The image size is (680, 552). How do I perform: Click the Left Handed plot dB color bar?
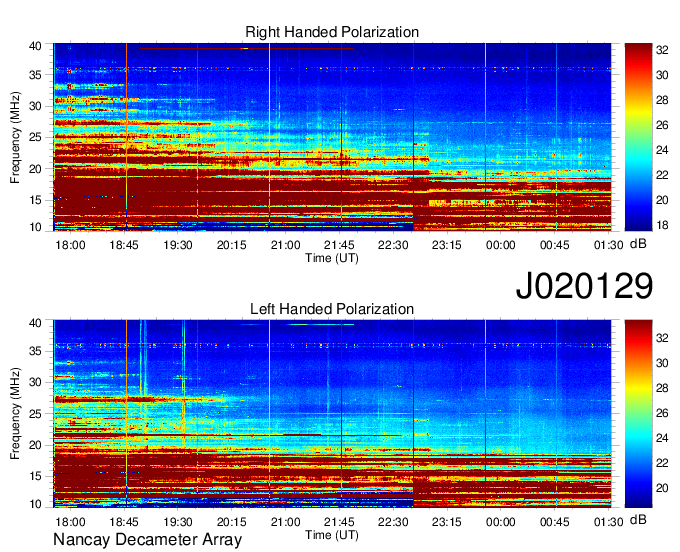click(638, 414)
